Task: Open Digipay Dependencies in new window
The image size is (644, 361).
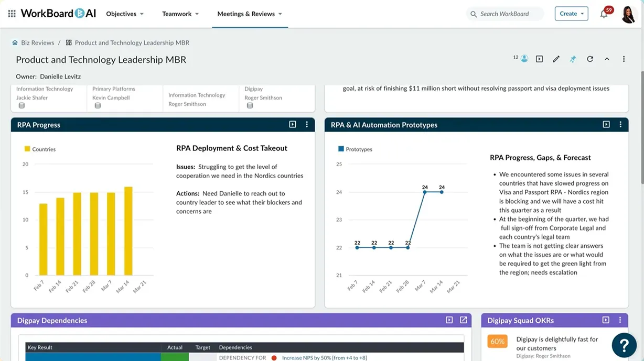Action: (x=464, y=320)
